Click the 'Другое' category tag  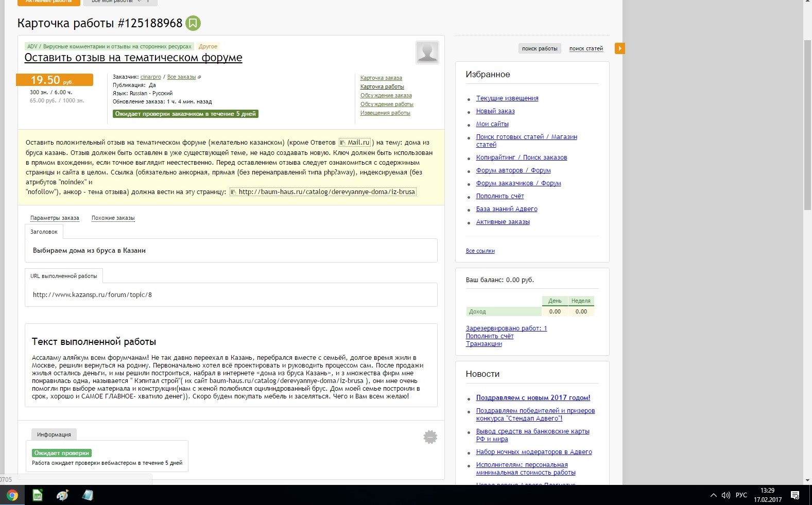[208, 46]
